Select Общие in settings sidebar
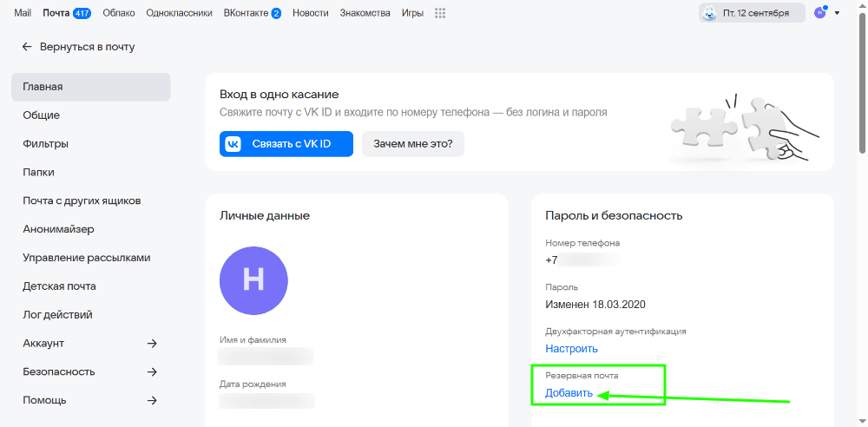 (x=91, y=115)
